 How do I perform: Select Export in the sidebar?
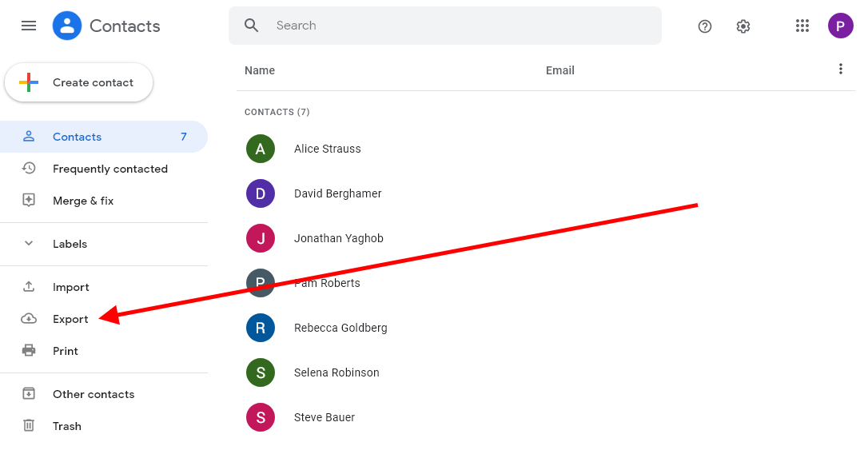tap(70, 319)
